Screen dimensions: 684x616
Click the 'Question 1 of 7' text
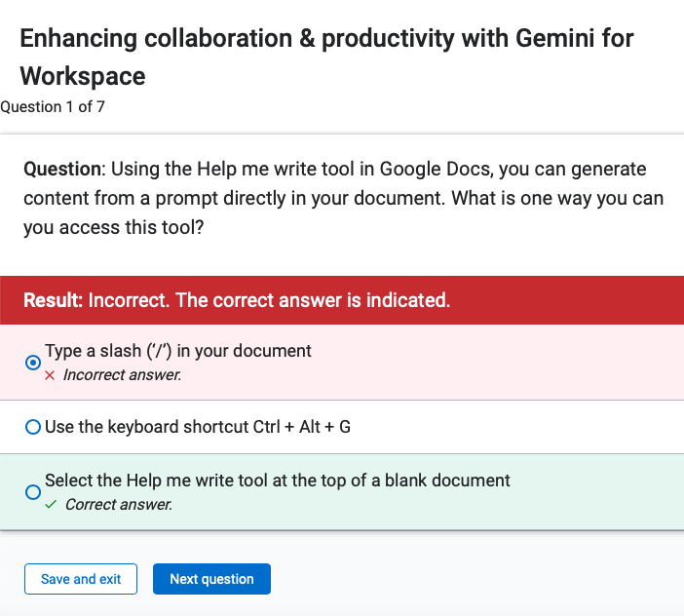pos(53,107)
